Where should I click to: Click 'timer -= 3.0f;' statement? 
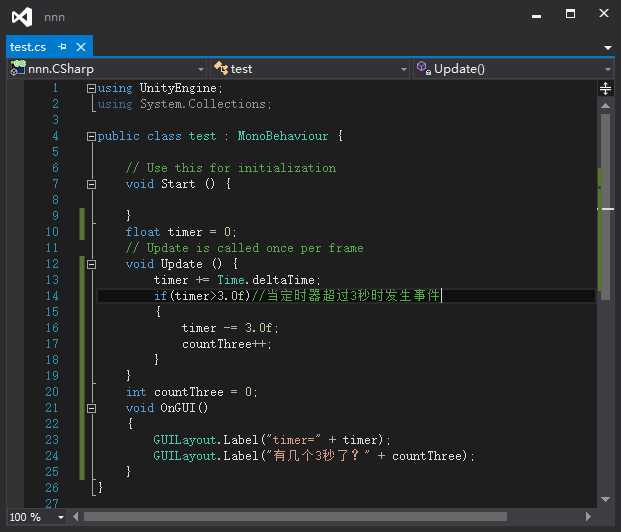point(230,328)
